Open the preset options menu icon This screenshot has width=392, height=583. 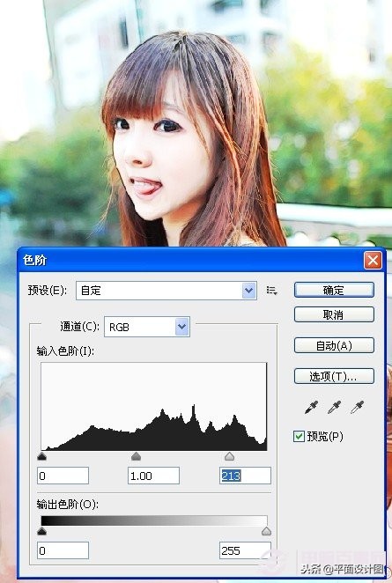tap(272, 291)
